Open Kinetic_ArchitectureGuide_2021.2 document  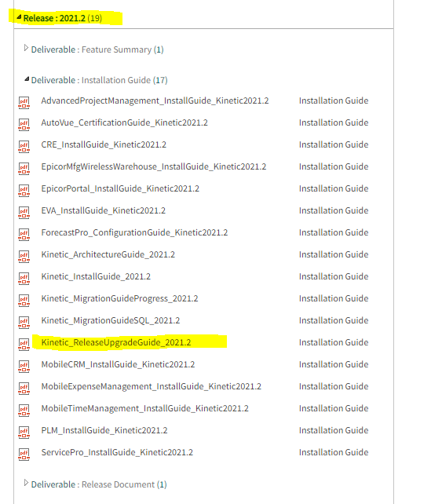(x=108, y=254)
